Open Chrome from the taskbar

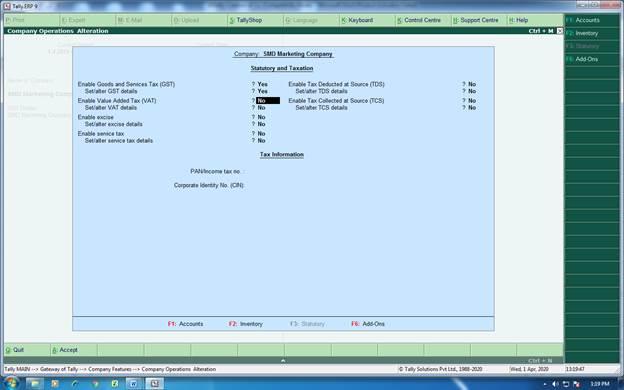[x=95, y=384]
